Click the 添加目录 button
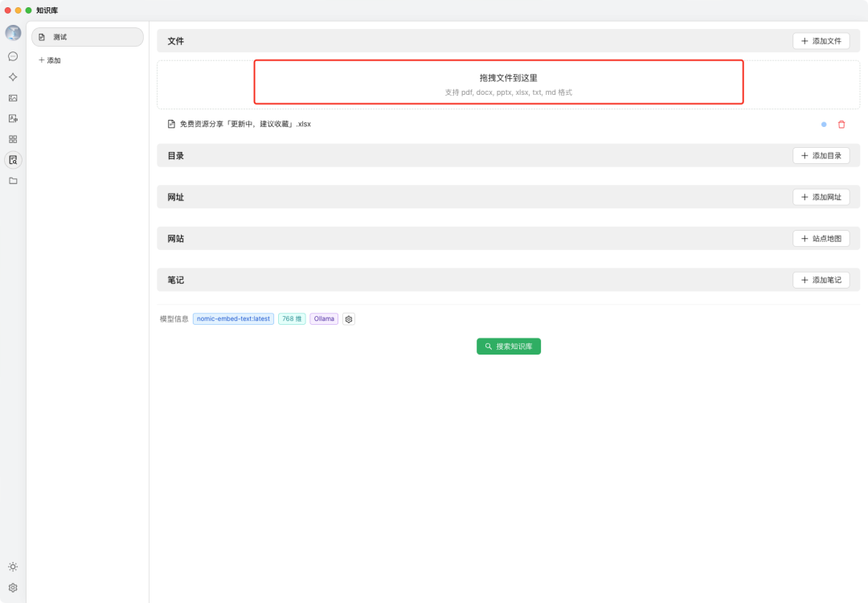The width and height of the screenshot is (868, 603). [821, 156]
